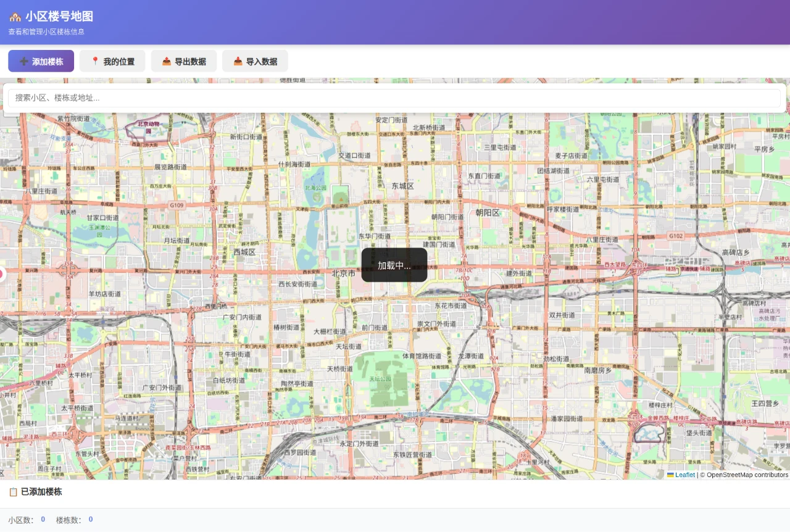
Task: Click the 添加楼栋 button text
Action: pos(48,62)
